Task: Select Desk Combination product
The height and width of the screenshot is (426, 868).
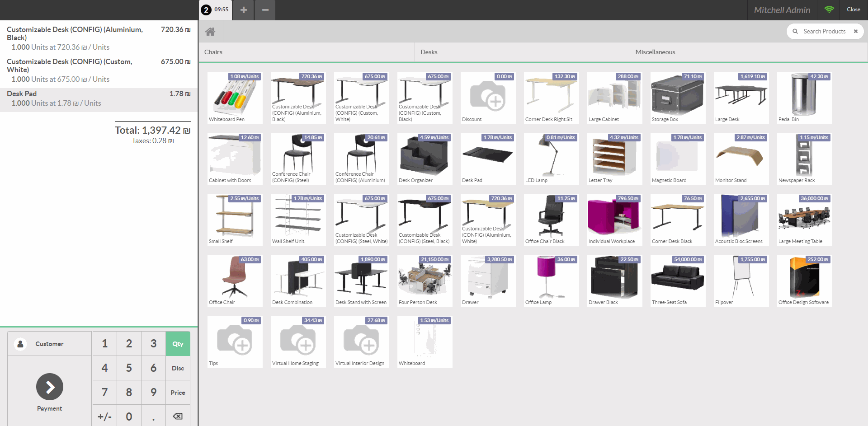Action: coord(298,281)
